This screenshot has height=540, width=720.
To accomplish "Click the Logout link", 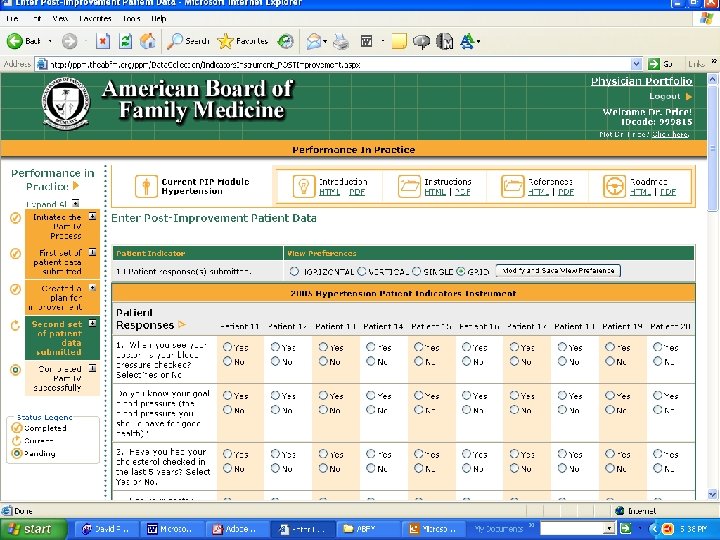I will 665,96.
